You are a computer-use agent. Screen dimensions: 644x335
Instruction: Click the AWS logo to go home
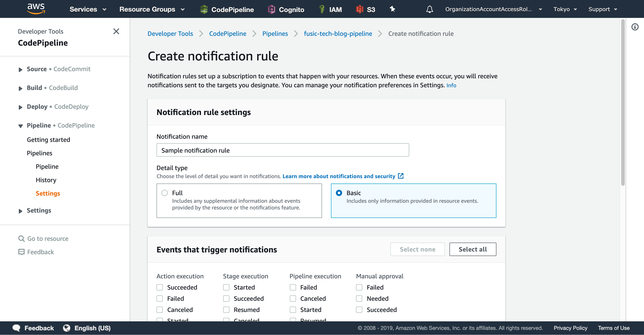coord(36,9)
